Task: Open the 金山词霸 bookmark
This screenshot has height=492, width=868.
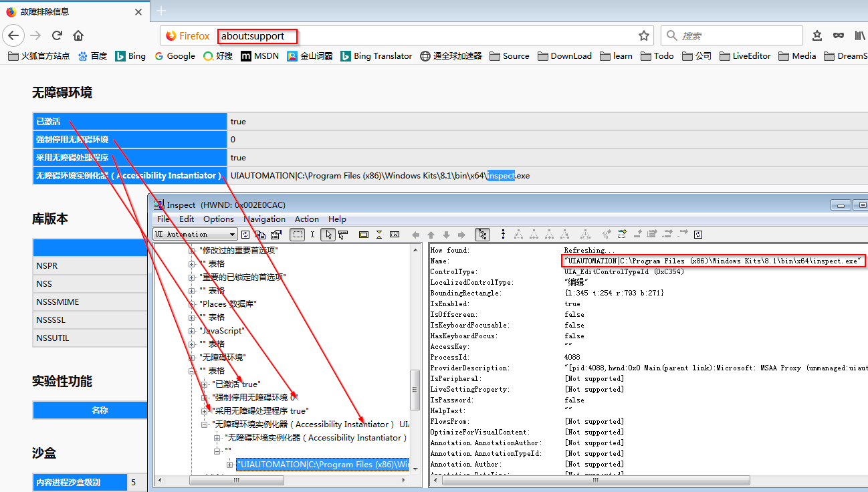Action: tap(310, 55)
